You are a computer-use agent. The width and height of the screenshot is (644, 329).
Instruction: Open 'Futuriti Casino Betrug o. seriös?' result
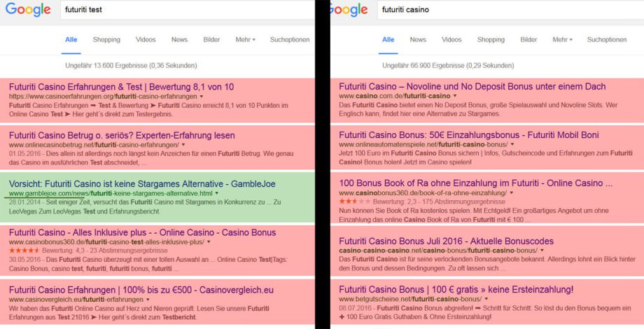[122, 136]
